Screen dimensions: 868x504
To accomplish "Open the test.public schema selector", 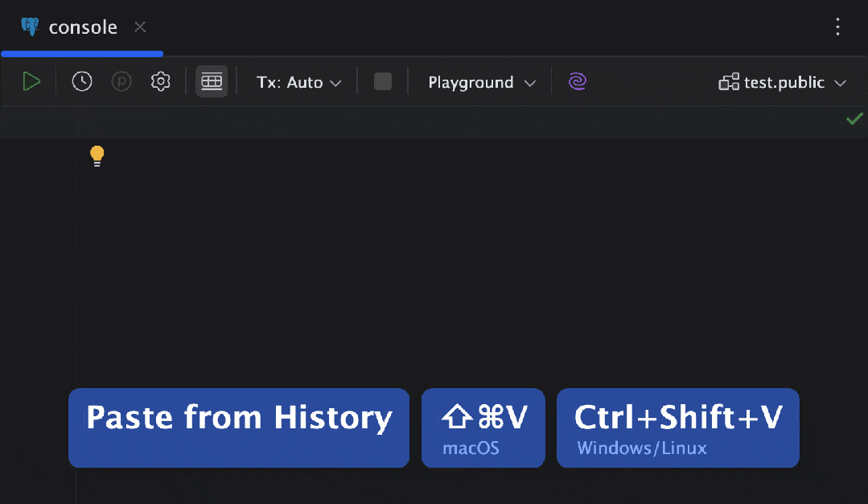I will point(782,82).
